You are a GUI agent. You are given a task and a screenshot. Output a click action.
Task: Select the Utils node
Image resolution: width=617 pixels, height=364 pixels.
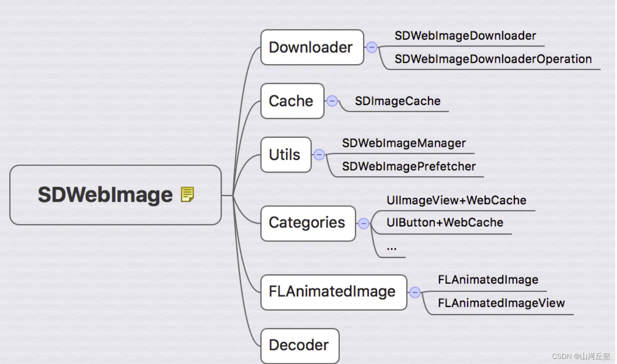click(286, 155)
